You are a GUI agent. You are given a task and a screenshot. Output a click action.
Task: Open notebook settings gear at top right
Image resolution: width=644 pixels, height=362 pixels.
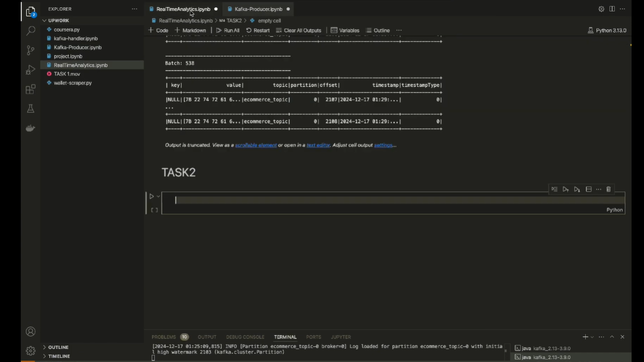pyautogui.click(x=601, y=9)
